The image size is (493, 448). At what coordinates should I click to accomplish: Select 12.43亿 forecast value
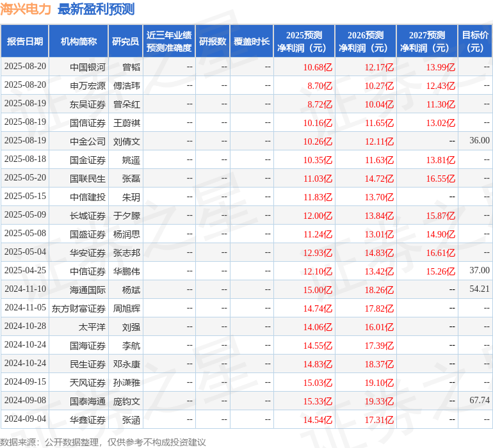pyautogui.click(x=440, y=86)
